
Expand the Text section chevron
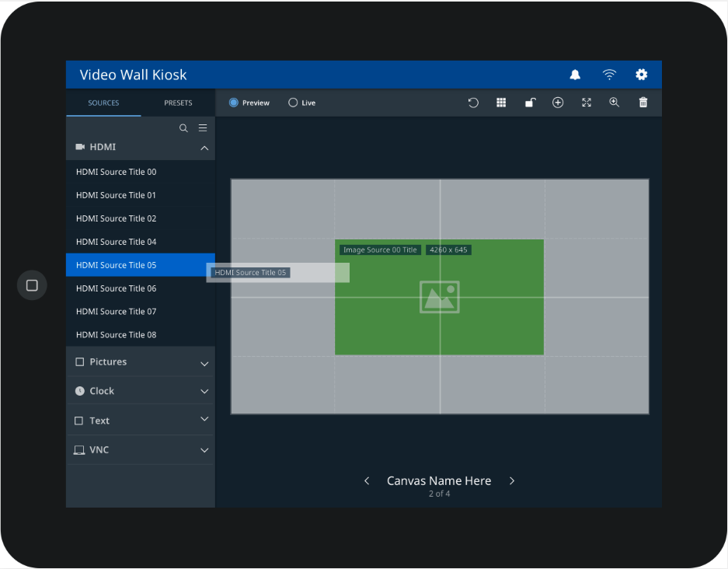point(204,419)
